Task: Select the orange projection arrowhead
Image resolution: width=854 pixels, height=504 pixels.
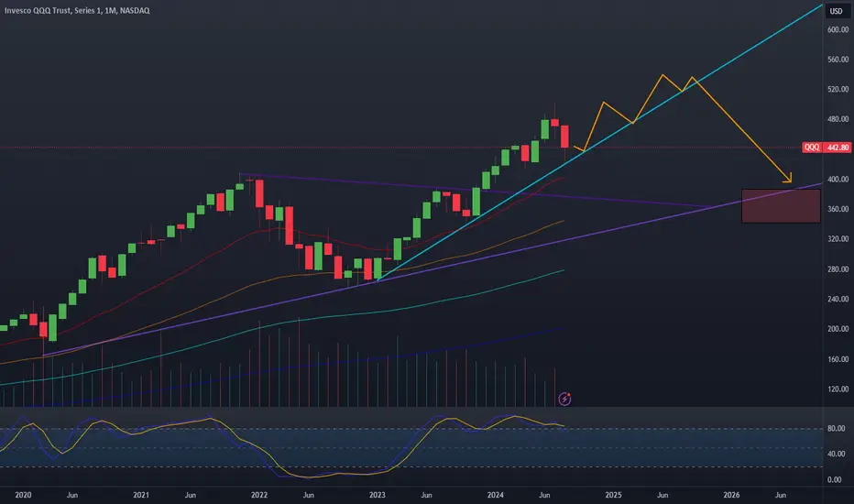Action: click(787, 178)
